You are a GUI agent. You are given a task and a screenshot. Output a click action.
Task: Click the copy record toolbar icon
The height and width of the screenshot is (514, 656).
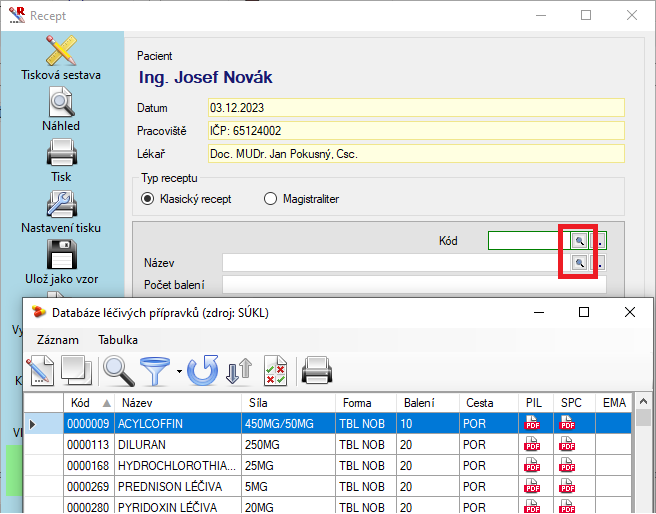coord(77,371)
